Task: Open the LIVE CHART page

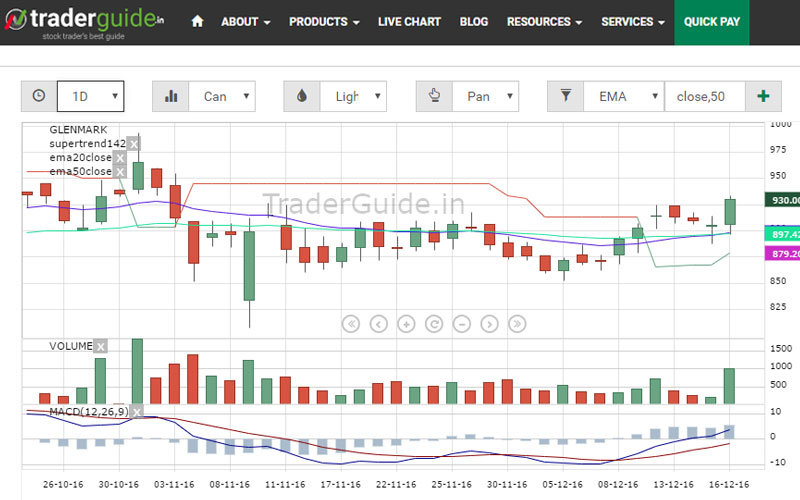Action: pyautogui.click(x=409, y=22)
